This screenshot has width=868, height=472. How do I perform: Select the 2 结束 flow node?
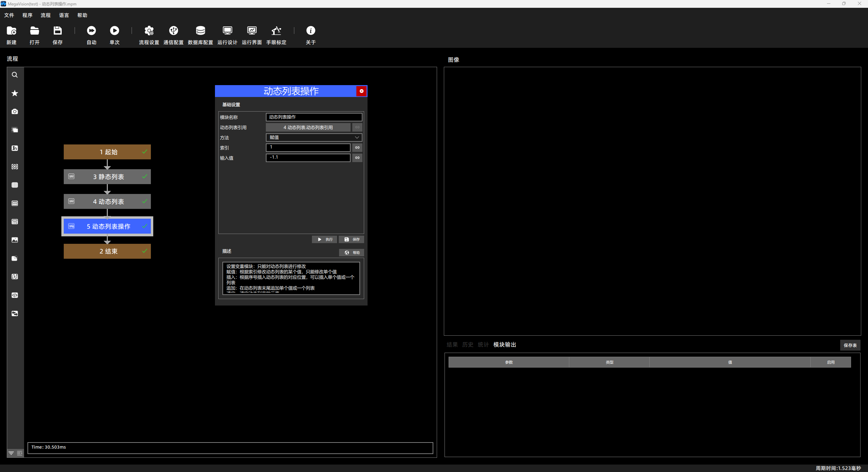point(107,251)
